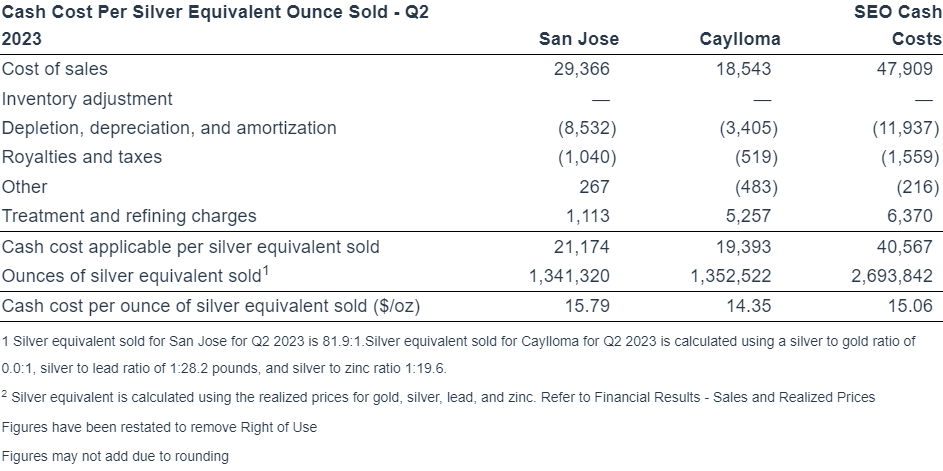Image resolution: width=943 pixels, height=471 pixels.
Task: Select Treatment and refining charges label
Action: click(129, 216)
